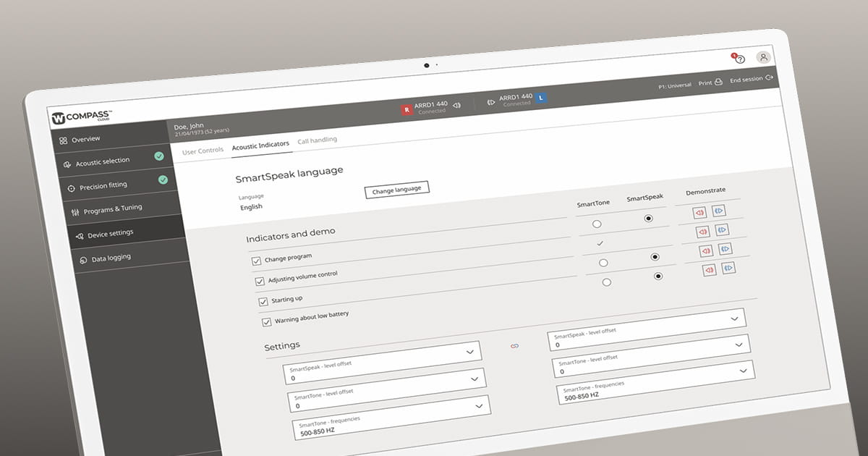This screenshot has height=456, width=868.
Task: Open left-column SmartTone level offset dropdown
Action: click(386, 390)
